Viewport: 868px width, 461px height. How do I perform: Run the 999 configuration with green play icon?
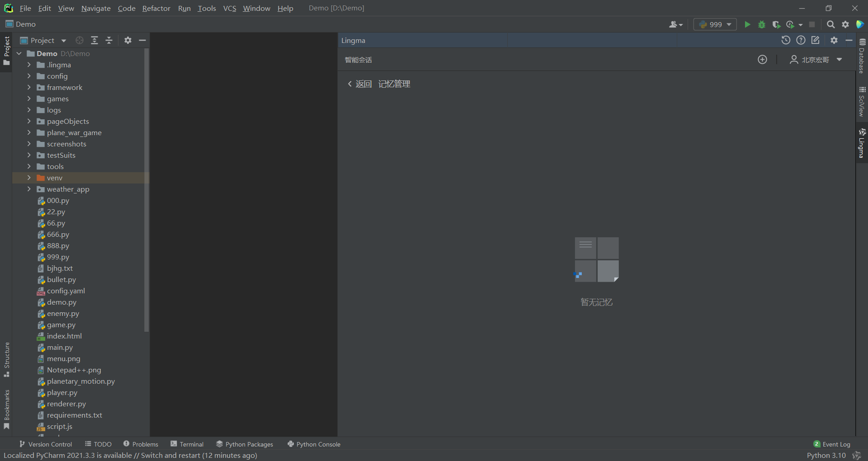[x=747, y=24]
